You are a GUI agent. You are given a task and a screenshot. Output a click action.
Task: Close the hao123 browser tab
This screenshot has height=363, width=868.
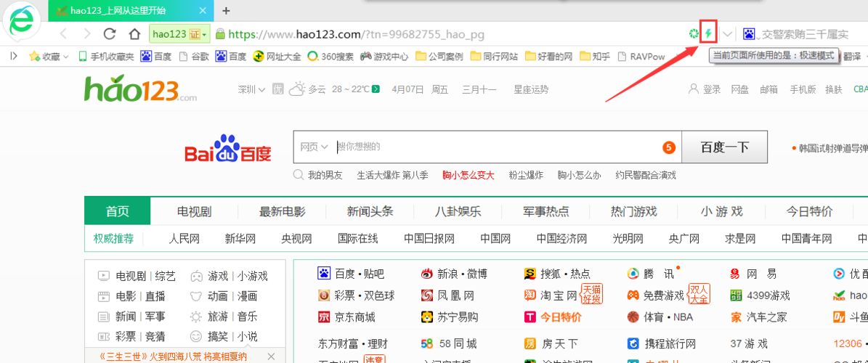203,10
